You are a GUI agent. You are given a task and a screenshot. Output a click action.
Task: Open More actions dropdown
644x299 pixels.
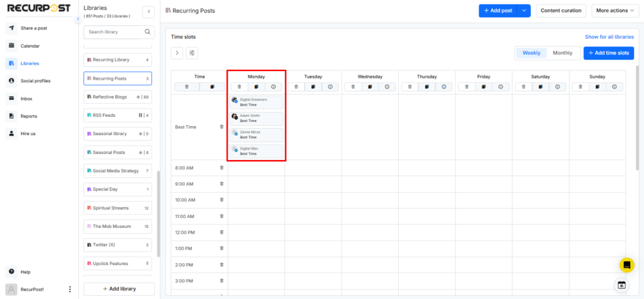[x=615, y=11]
